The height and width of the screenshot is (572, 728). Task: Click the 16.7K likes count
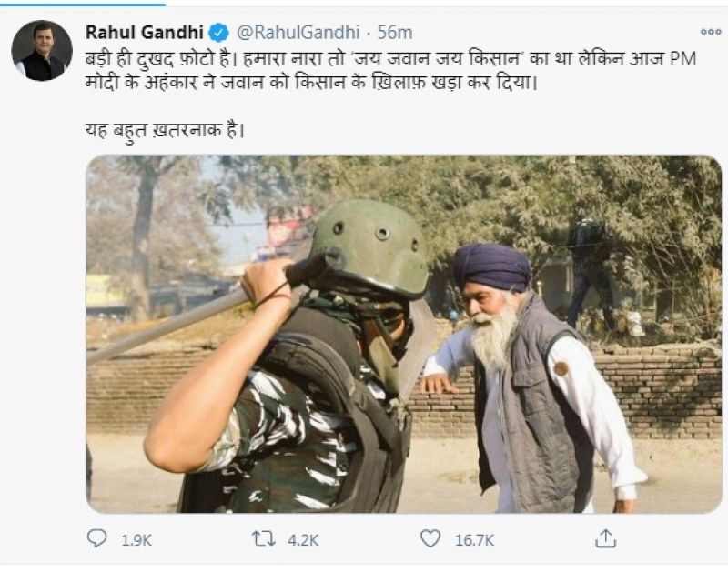pos(474,540)
